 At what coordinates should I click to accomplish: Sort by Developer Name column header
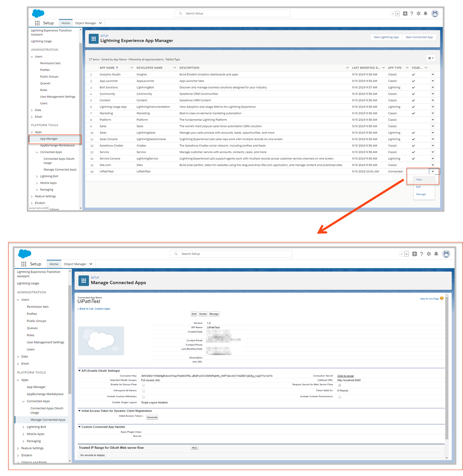(x=150, y=68)
